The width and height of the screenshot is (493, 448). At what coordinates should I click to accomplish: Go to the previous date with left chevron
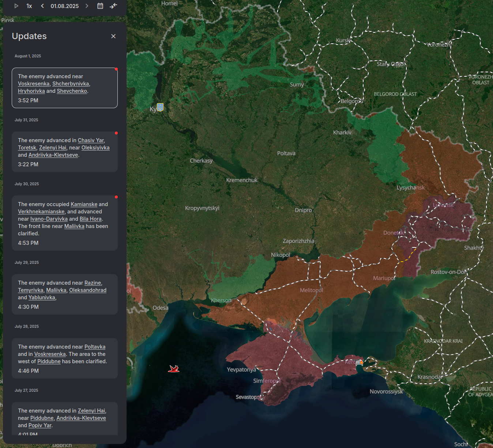[x=42, y=6]
